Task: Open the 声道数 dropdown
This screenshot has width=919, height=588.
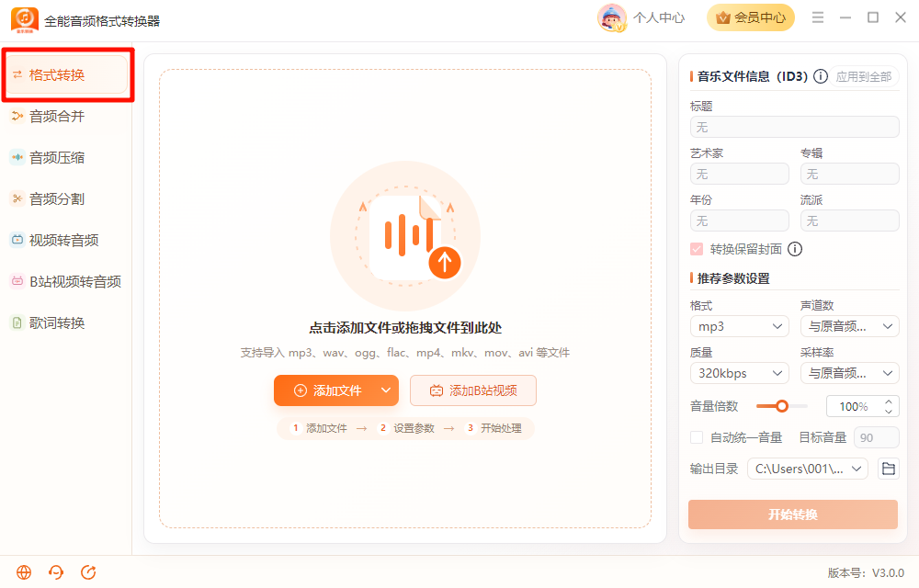Action: 850,326
